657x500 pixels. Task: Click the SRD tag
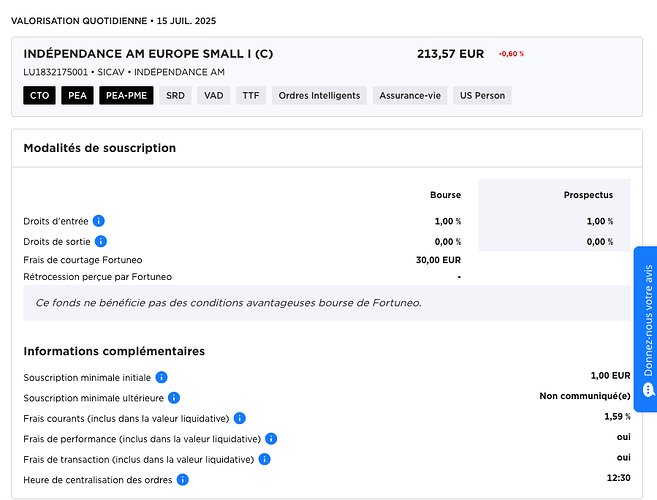[175, 96]
